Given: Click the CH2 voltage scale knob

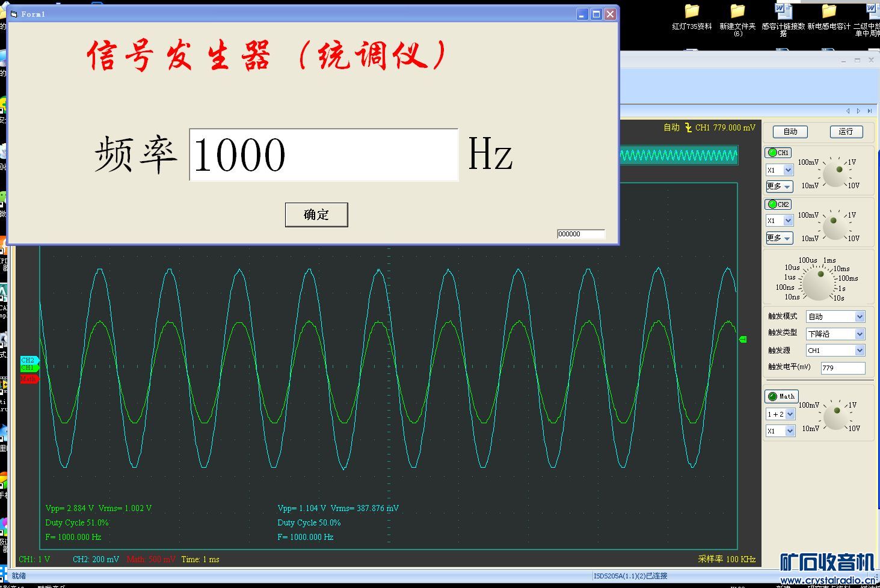Looking at the screenshot, I should pyautogui.click(x=835, y=225).
